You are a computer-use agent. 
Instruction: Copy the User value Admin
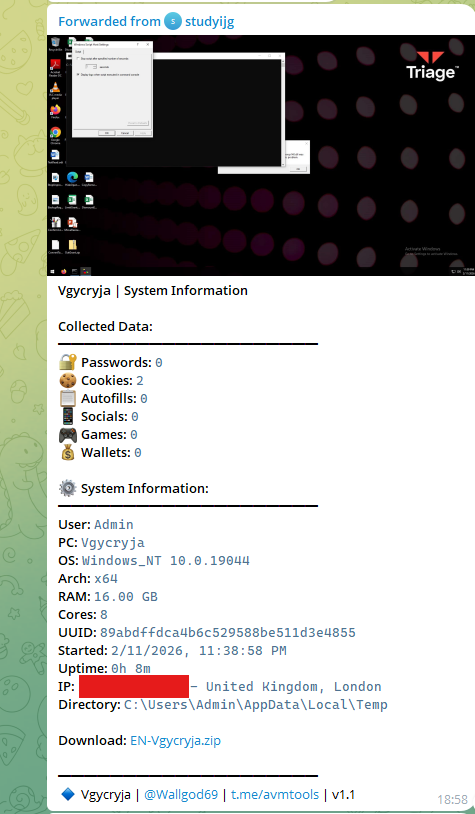pyautogui.click(x=114, y=524)
